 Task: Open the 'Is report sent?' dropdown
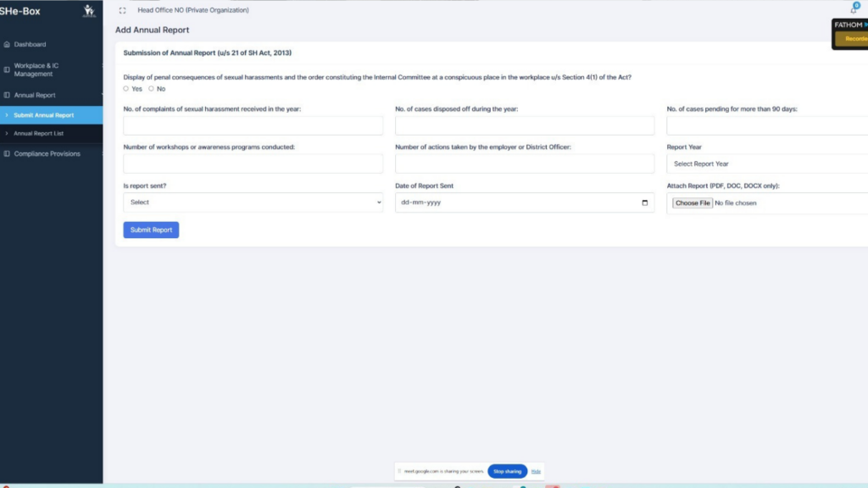253,202
